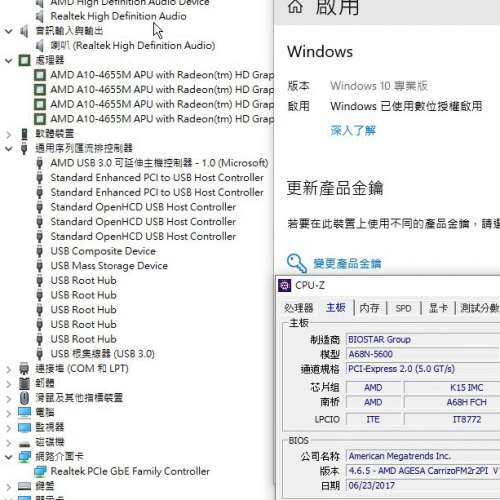Viewport: 500px width, 500px height.
Task: Click the firmware category icon
Action: point(24,383)
